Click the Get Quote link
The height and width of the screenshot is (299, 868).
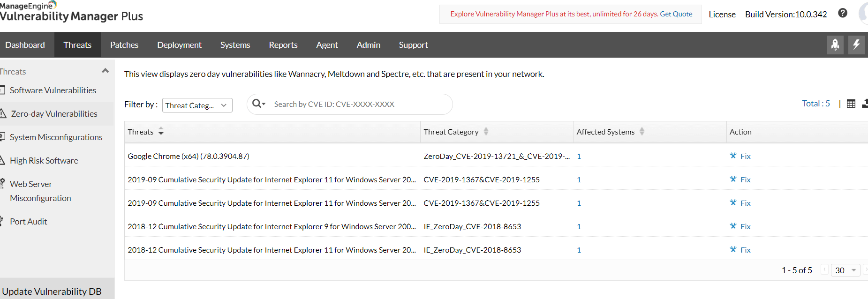(x=676, y=14)
